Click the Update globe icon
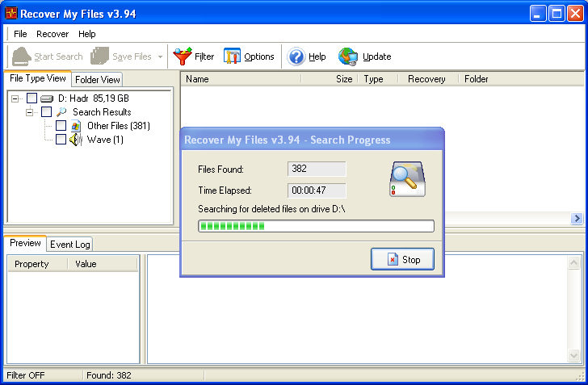The height and width of the screenshot is (385, 588). click(x=348, y=56)
